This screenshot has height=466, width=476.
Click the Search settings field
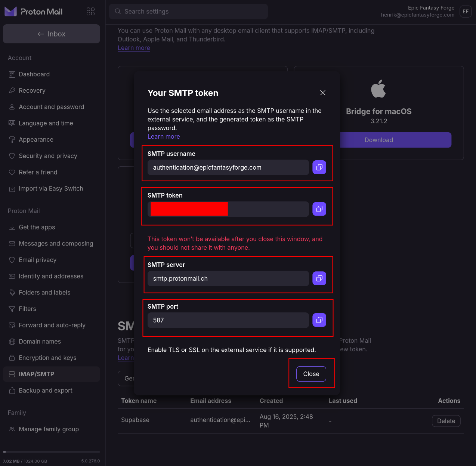point(188,12)
